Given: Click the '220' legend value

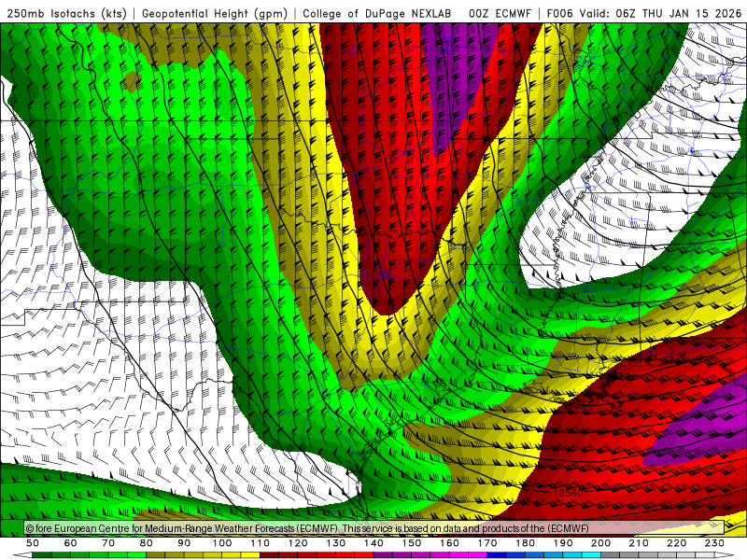Looking at the screenshot, I should click(676, 543).
